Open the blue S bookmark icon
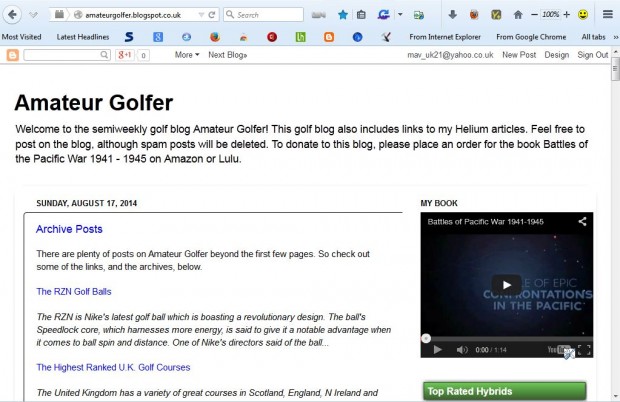Viewport: 620px width, 402px height. (129, 37)
